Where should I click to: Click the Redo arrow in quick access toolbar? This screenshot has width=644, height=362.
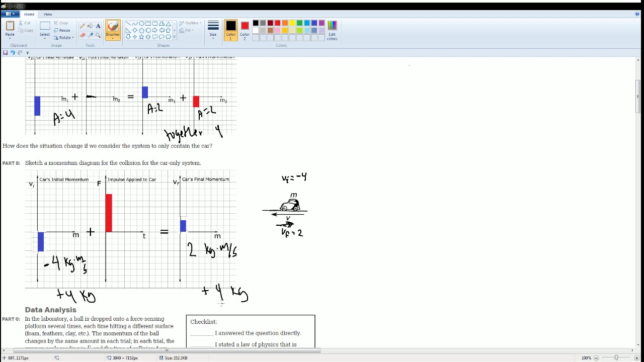pos(20,52)
